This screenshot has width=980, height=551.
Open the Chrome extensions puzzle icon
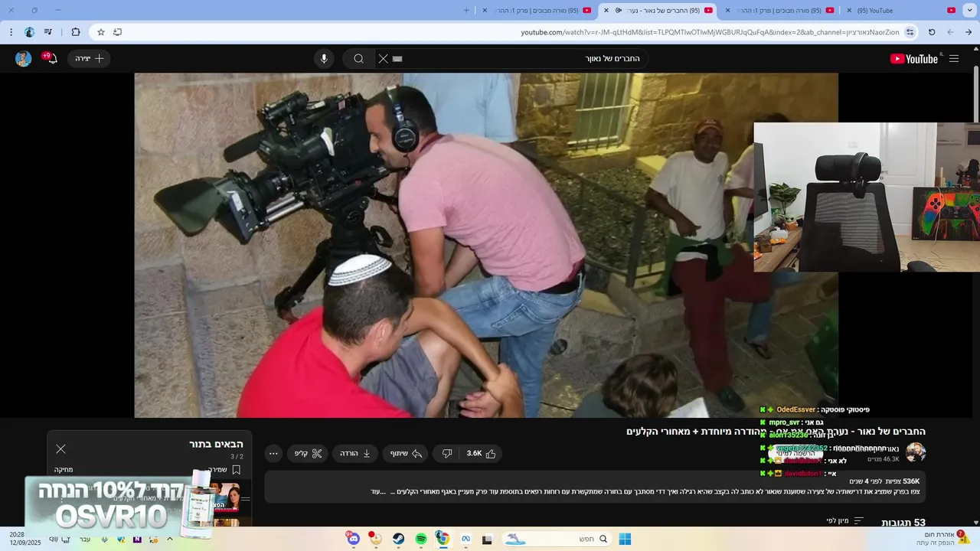[75, 32]
